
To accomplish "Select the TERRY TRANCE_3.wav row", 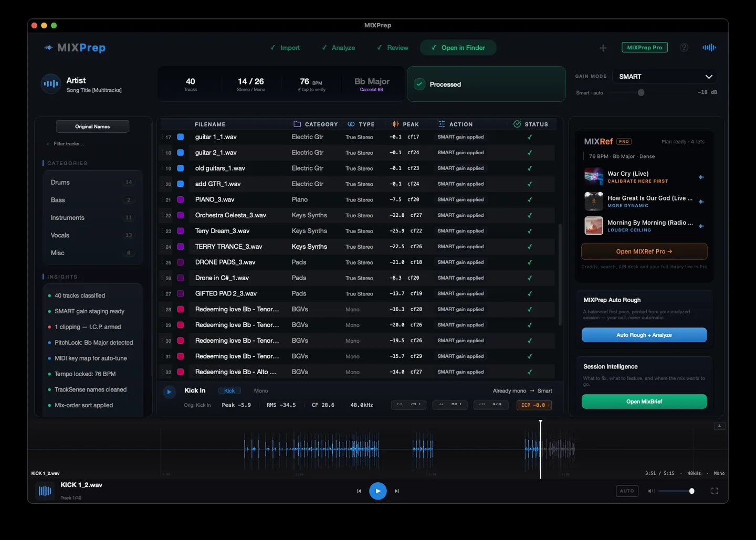I will 357,247.
